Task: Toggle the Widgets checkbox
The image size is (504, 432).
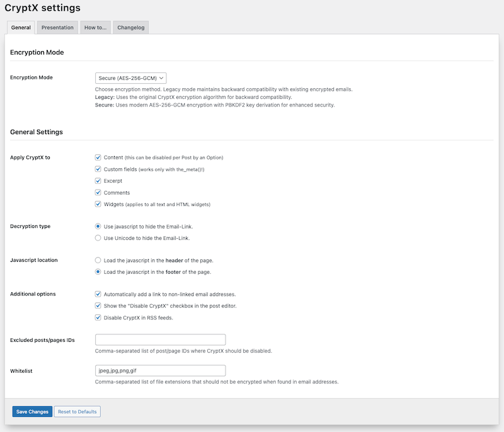Action: [x=98, y=204]
